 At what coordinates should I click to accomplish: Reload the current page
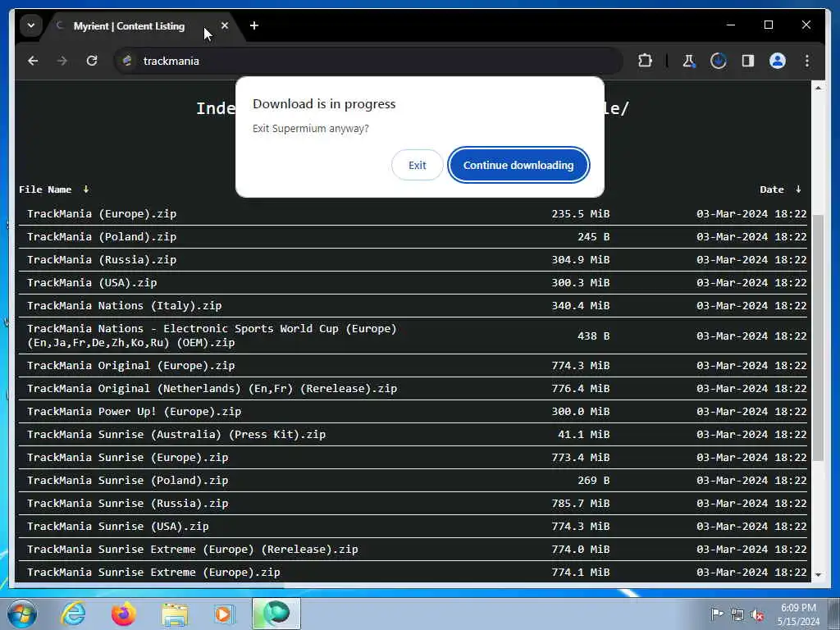pyautogui.click(x=92, y=61)
